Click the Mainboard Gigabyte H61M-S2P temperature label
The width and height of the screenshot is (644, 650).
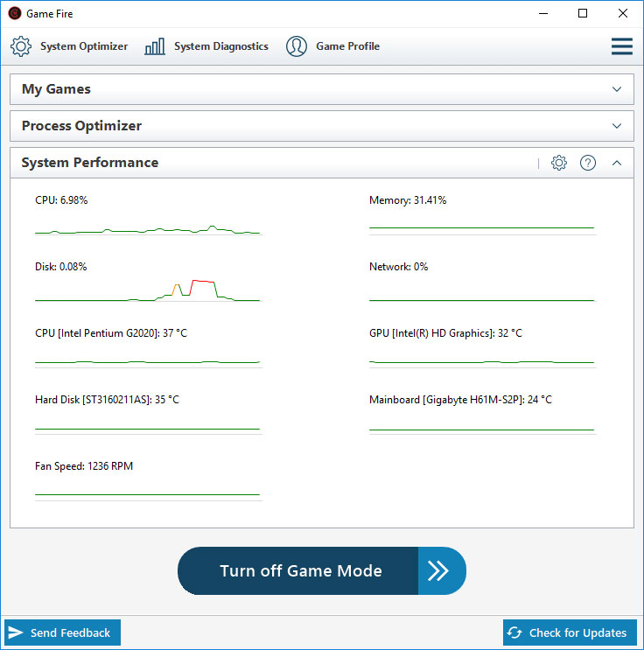(461, 400)
